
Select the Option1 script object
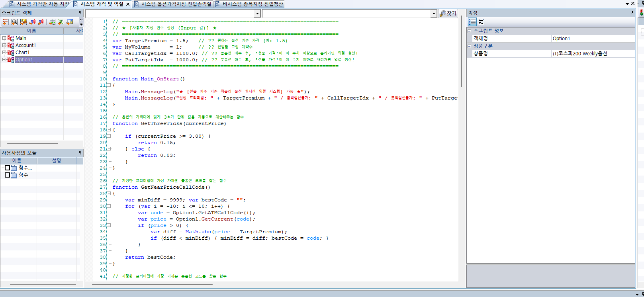point(24,60)
